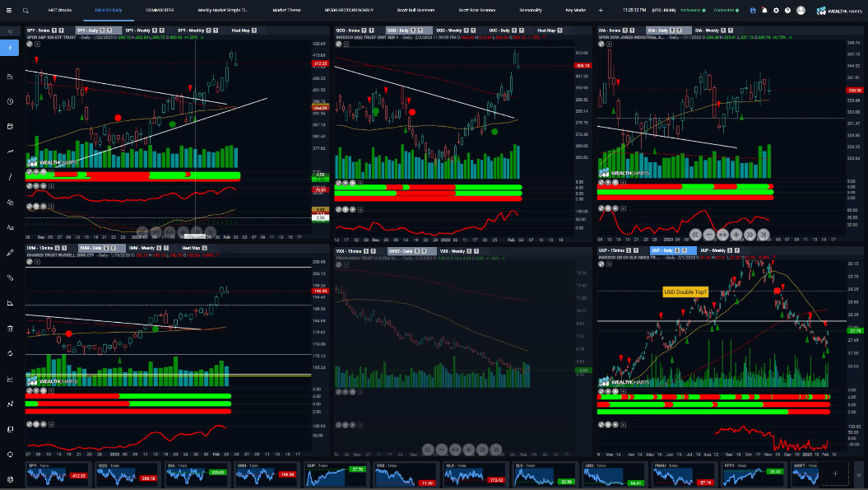The image size is (868, 490).
Task: Open the Seasonality workspace tab
Action: (531, 10)
